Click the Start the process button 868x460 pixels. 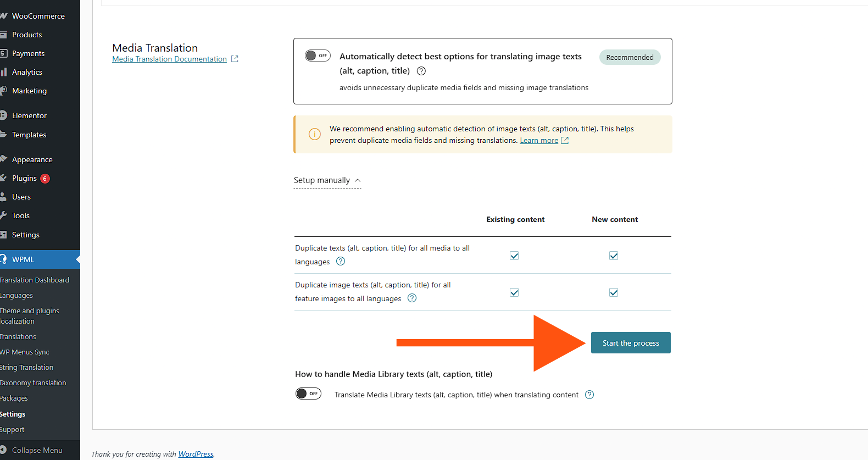631,343
